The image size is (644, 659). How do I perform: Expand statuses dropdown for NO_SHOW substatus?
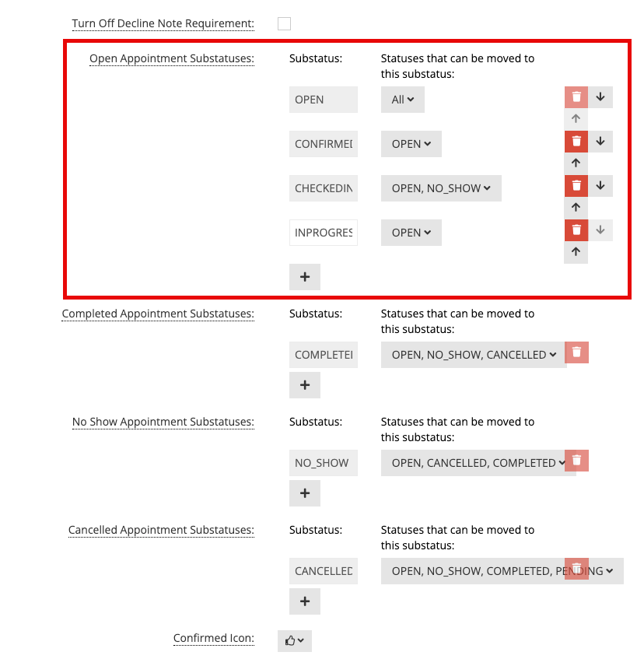click(478, 463)
